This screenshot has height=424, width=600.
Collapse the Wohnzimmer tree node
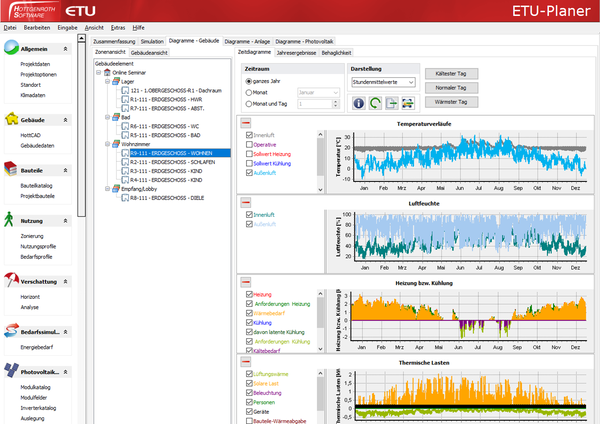[x=107, y=144]
